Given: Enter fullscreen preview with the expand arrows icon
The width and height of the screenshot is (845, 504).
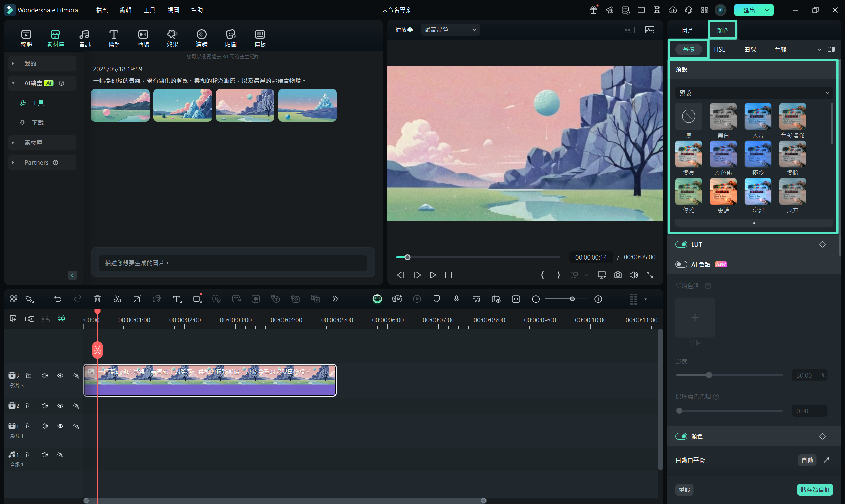Looking at the screenshot, I should coord(649,275).
